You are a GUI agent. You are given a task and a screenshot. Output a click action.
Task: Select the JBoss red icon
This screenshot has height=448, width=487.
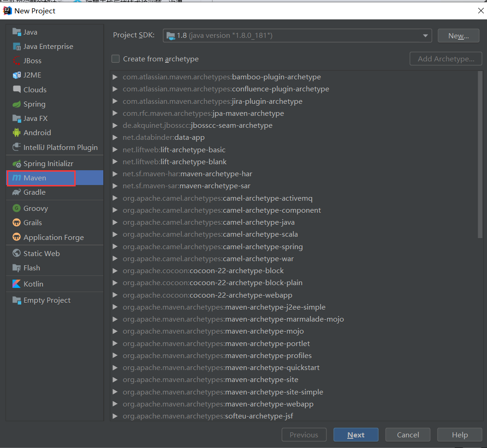click(x=17, y=60)
